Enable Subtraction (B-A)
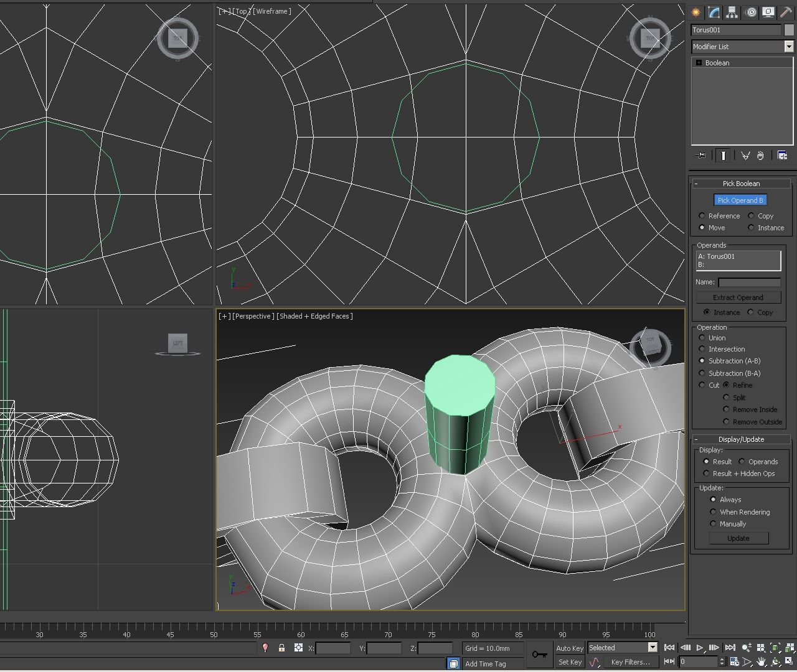The height and width of the screenshot is (672, 797). [702, 373]
